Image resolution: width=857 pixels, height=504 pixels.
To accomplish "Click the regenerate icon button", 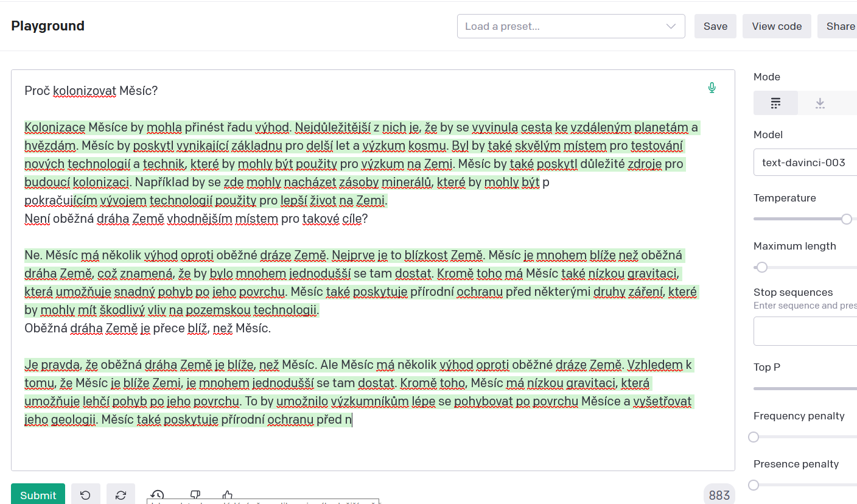I will point(121,494).
